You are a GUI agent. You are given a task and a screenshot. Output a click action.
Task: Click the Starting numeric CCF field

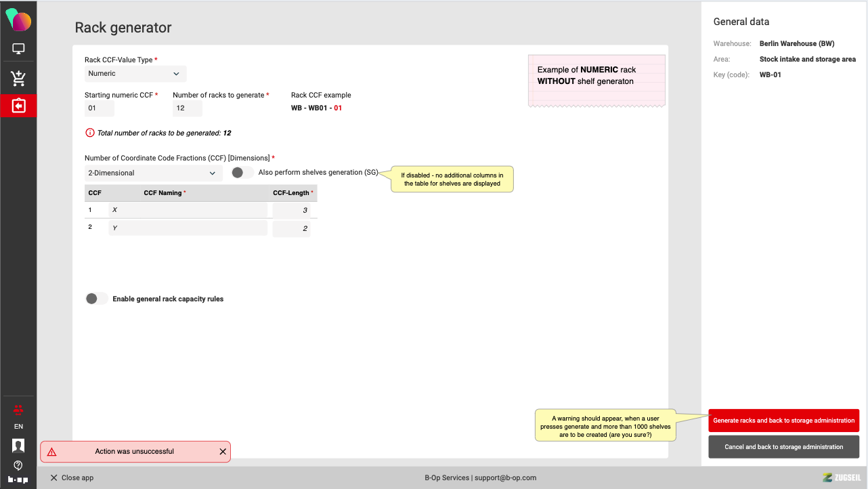tap(100, 108)
